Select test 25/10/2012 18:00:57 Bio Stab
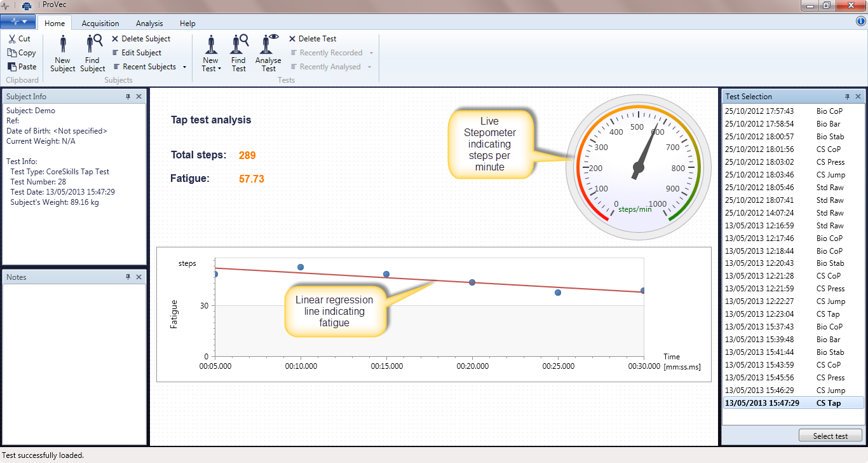Viewport: 868px width, 463px height. point(794,137)
